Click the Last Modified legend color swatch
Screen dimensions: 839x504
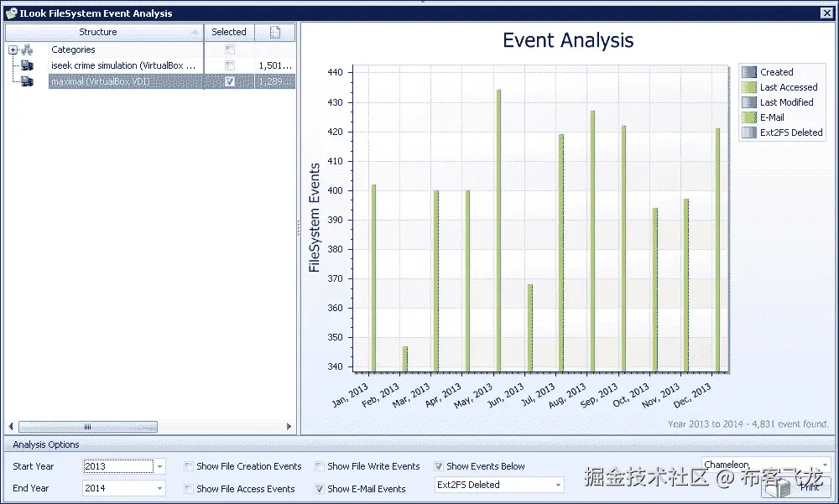tap(749, 102)
